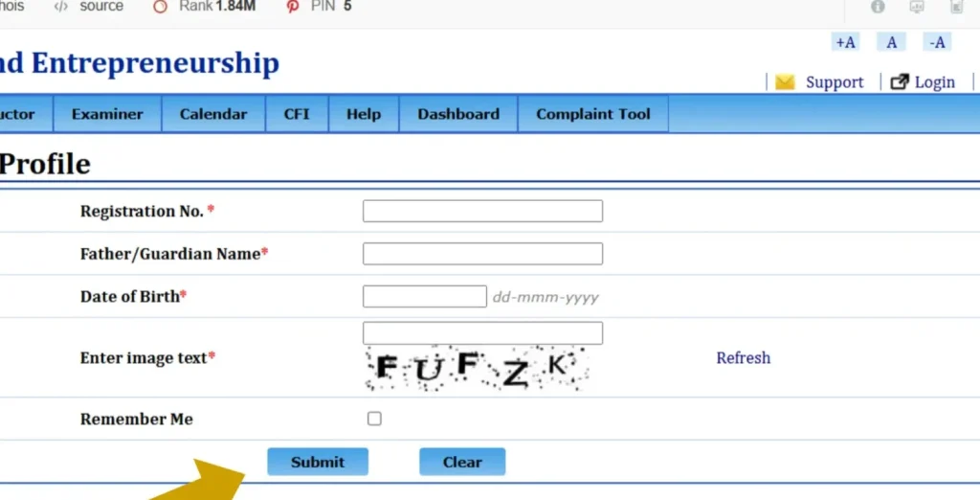This screenshot has width=980, height=500.
Task: Toggle the Remember Me checkbox
Action: [x=374, y=419]
